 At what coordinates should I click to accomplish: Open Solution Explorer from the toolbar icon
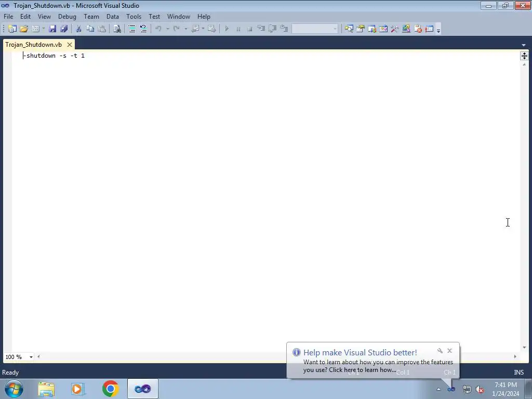coord(349,29)
